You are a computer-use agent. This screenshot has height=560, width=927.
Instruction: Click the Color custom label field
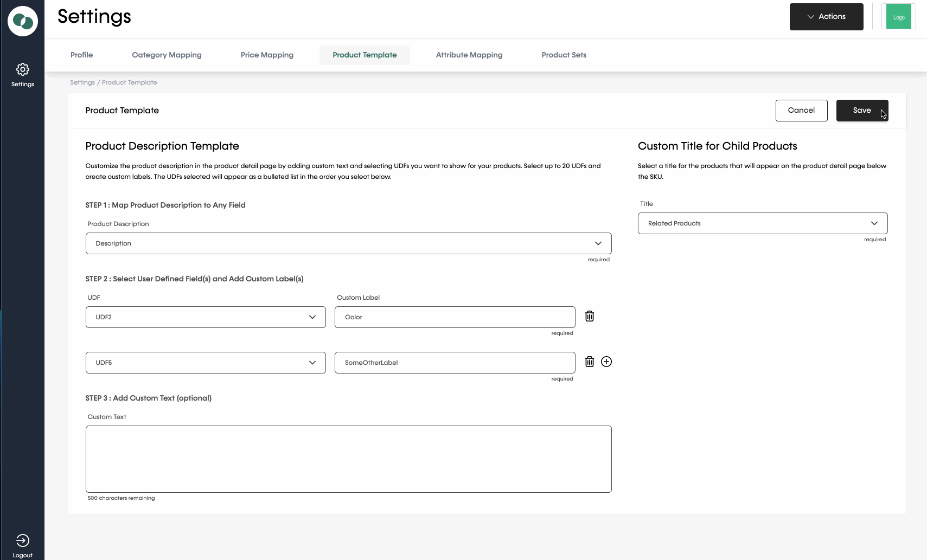point(455,317)
